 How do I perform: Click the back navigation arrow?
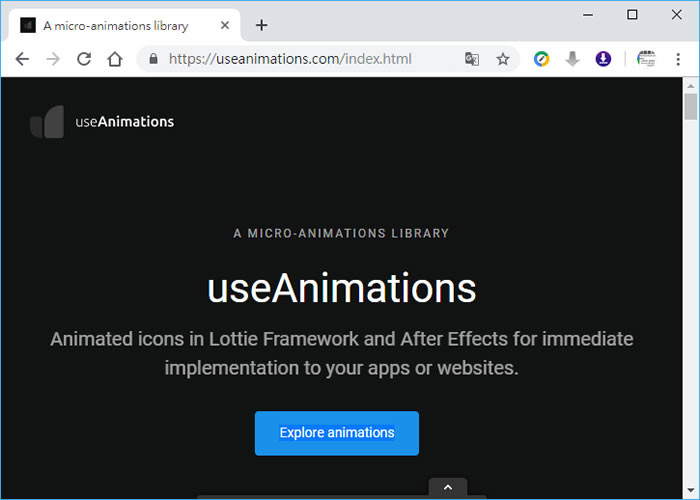pos(22,59)
